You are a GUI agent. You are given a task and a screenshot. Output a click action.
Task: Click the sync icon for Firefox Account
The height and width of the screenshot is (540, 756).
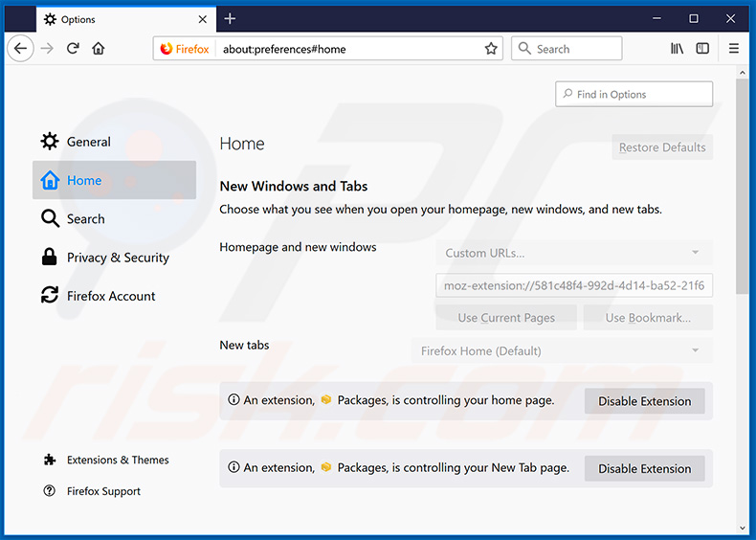coord(49,295)
